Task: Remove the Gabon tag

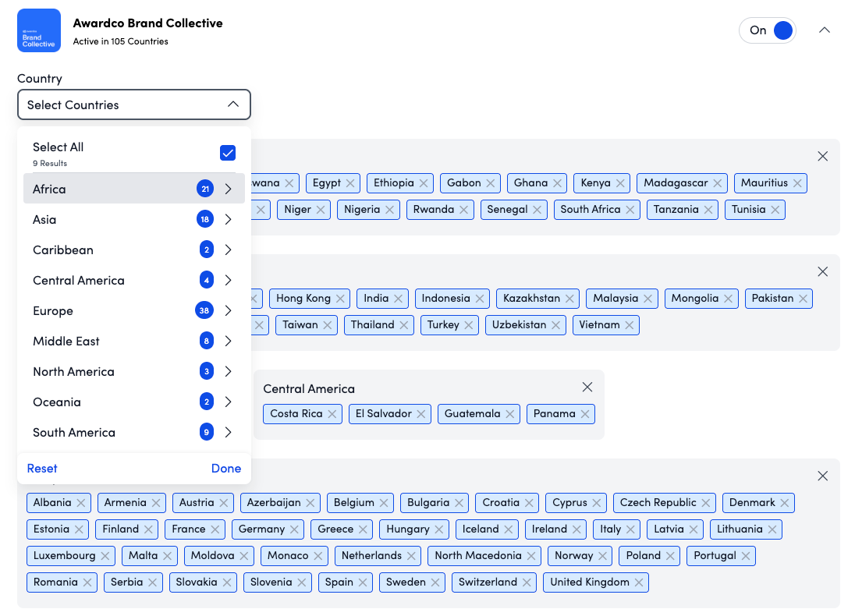Action: click(x=491, y=183)
